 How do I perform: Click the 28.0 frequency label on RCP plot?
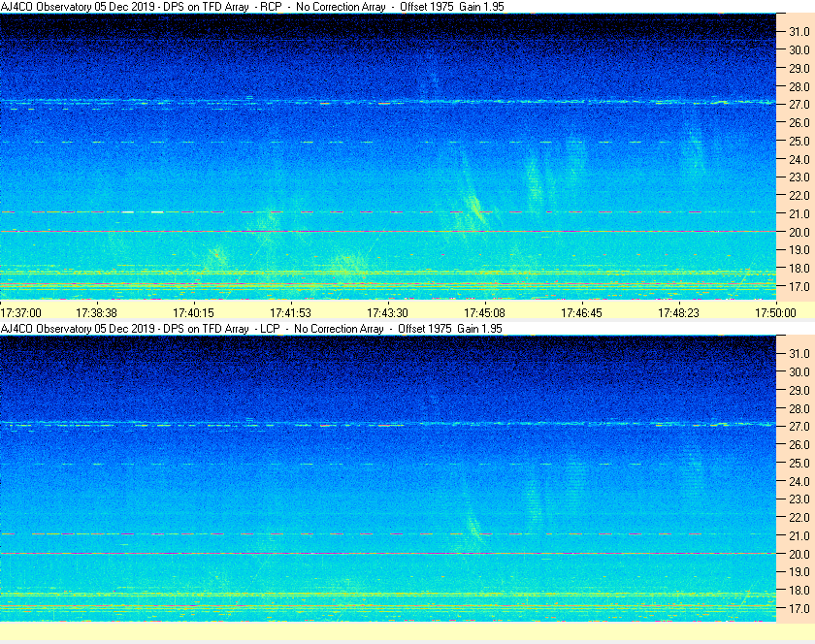pyautogui.click(x=799, y=86)
